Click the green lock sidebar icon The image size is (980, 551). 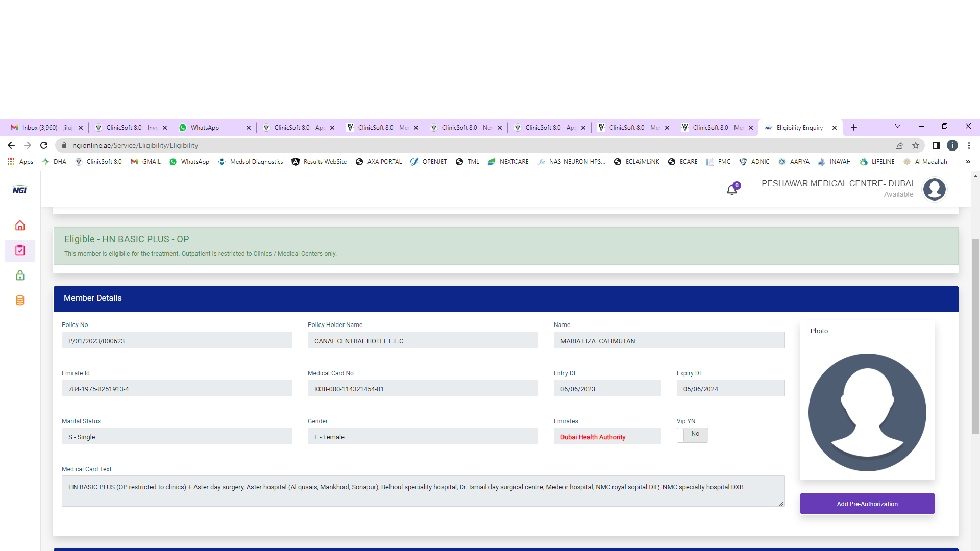[x=20, y=275]
